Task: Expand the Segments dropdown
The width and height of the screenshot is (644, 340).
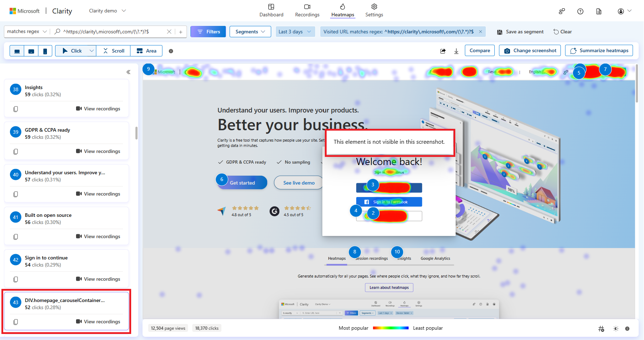Action: [250, 32]
